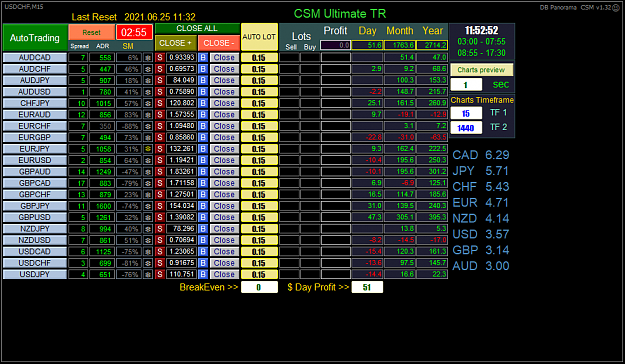Click the sell S icon for USDCHF
The width and height of the screenshot is (625, 364).
pos(160,263)
